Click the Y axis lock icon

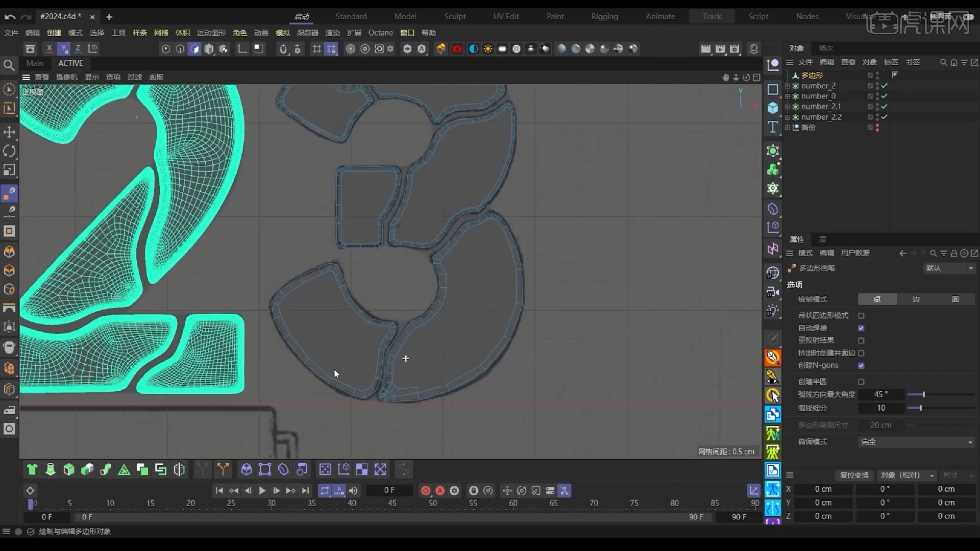point(63,48)
